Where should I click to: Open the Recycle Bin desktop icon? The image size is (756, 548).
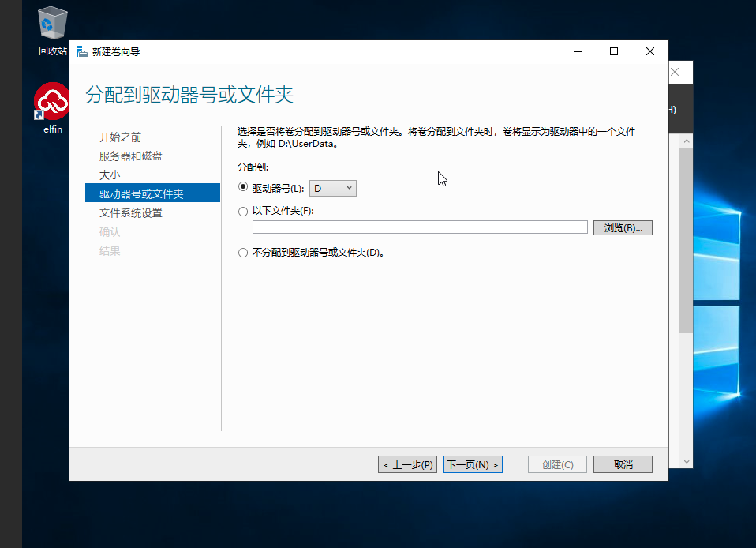coord(51,30)
